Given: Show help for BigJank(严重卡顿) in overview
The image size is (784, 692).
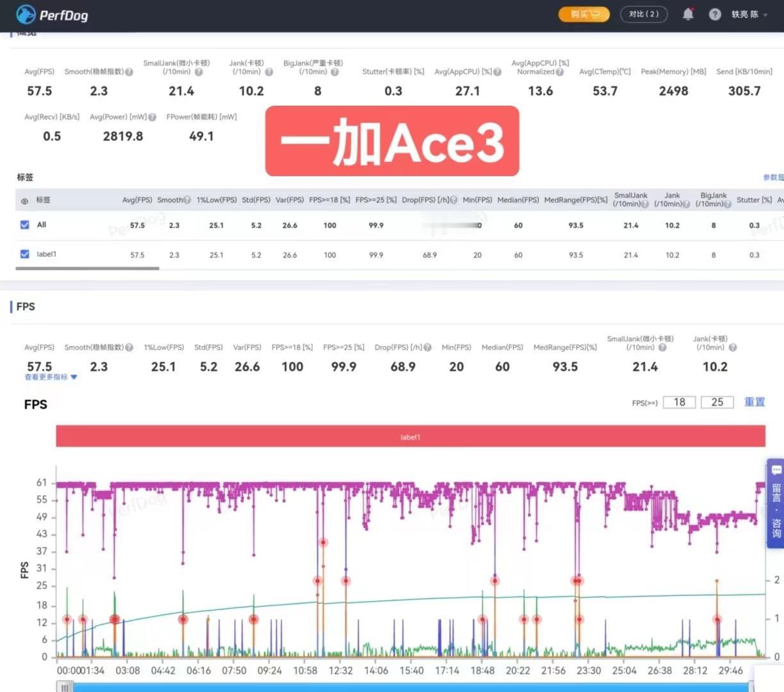Looking at the screenshot, I should 335,72.
